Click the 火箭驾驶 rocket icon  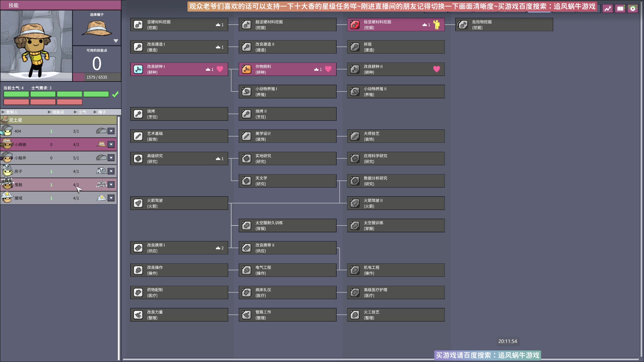(x=138, y=203)
